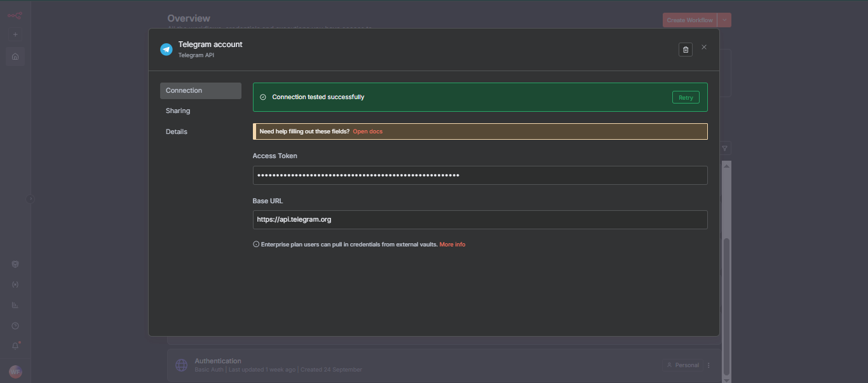The image size is (868, 383).
Task: Click the Telegram logo in the modal header
Action: (x=166, y=49)
